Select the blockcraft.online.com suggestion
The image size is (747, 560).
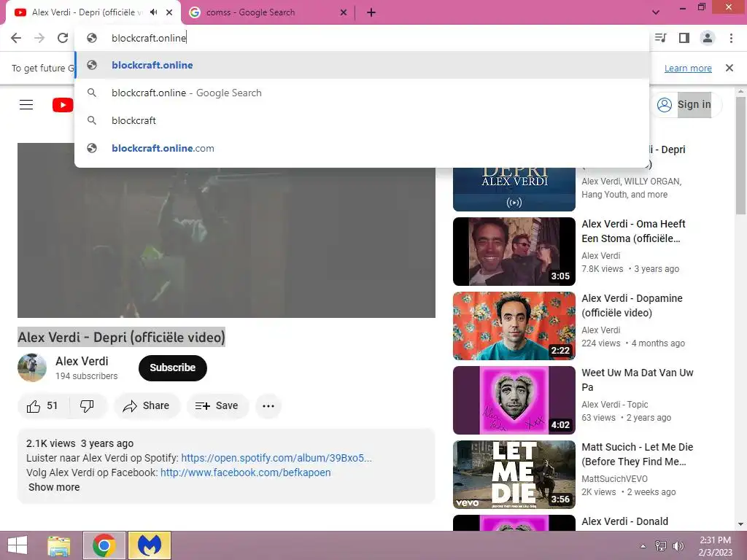coord(362,148)
